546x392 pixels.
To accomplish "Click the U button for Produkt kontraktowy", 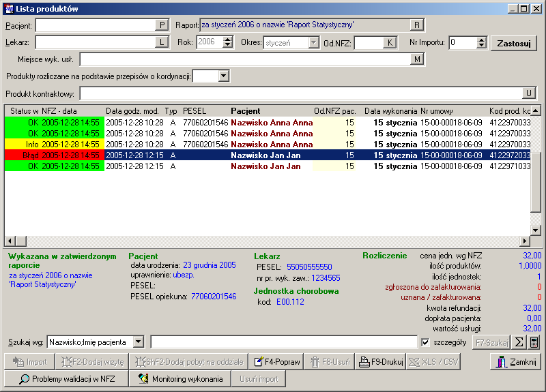I will point(529,93).
